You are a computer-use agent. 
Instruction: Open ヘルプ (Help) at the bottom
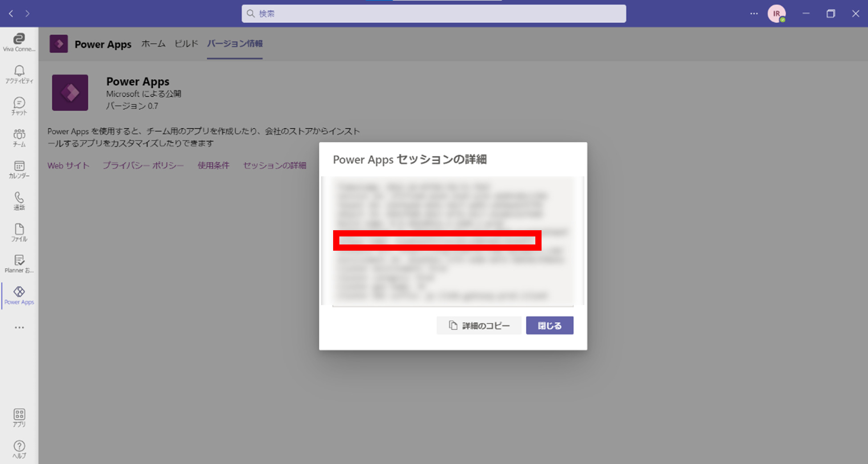tap(19, 449)
